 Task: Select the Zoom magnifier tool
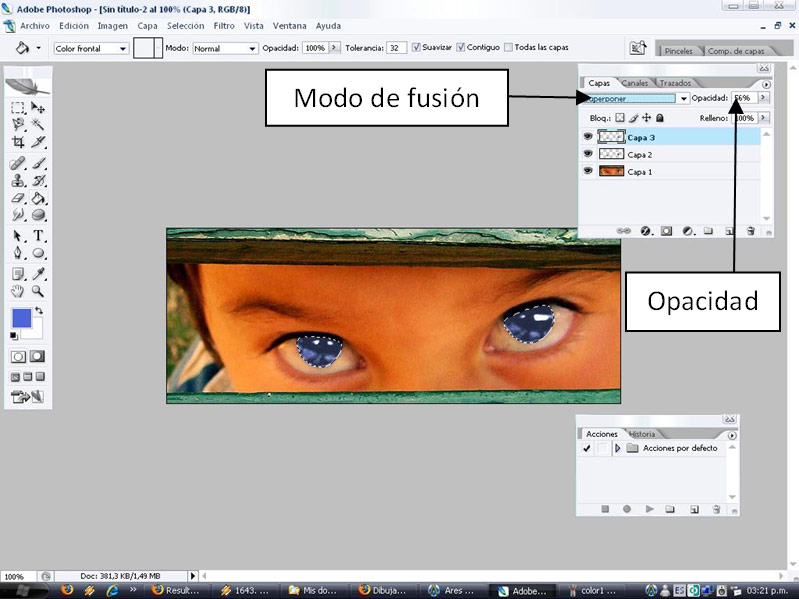tap(38, 291)
